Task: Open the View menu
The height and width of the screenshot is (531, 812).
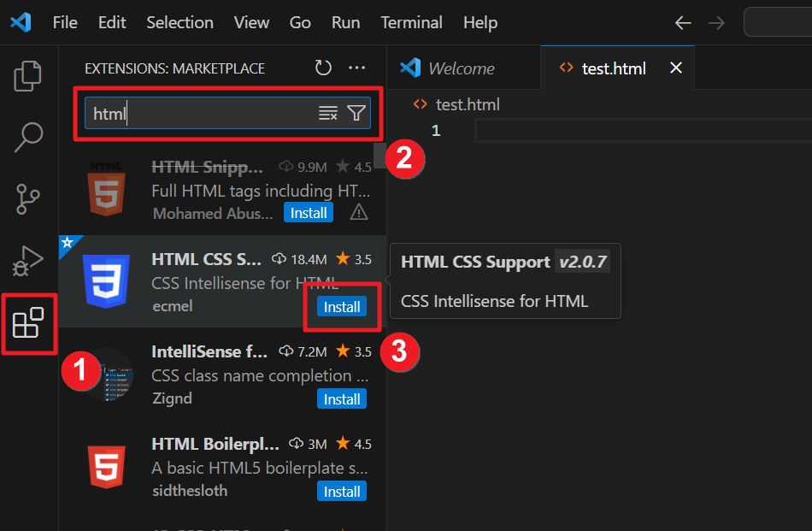Action: (251, 23)
